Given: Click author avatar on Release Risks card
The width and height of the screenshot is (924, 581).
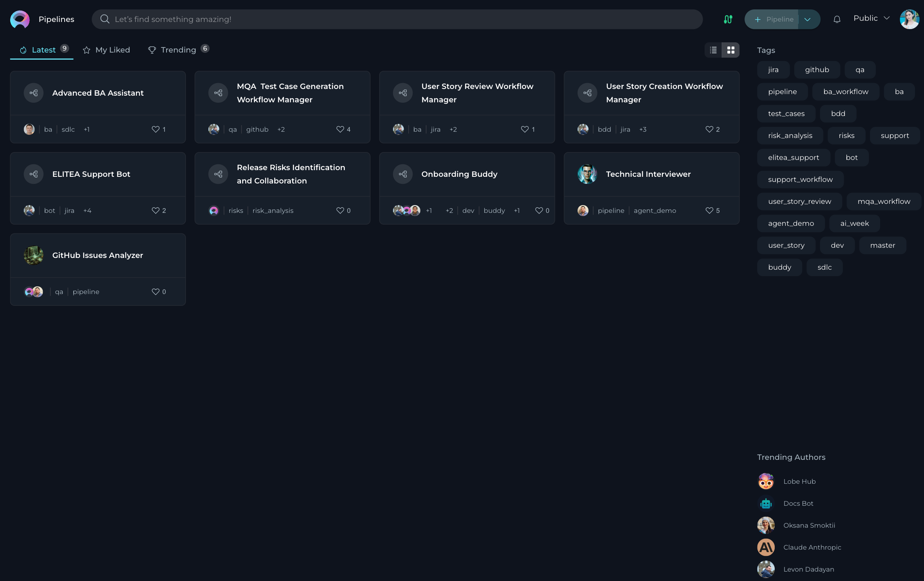Looking at the screenshot, I should click(214, 211).
